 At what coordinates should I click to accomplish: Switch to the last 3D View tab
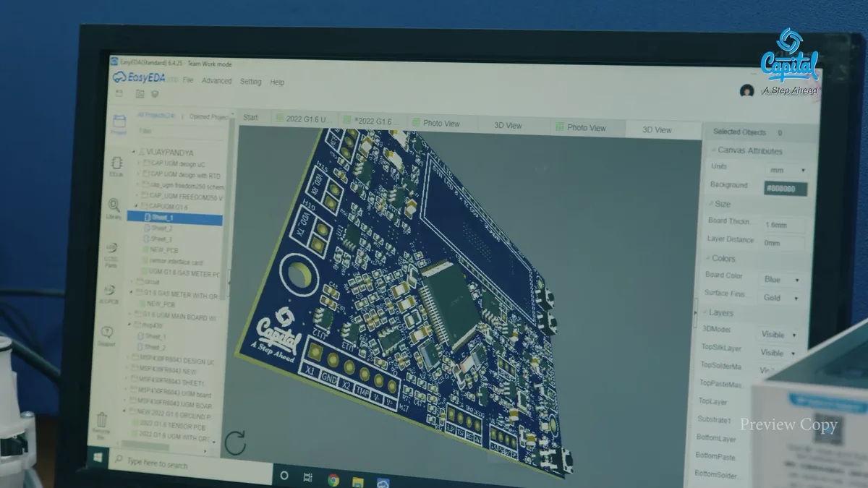pos(657,130)
